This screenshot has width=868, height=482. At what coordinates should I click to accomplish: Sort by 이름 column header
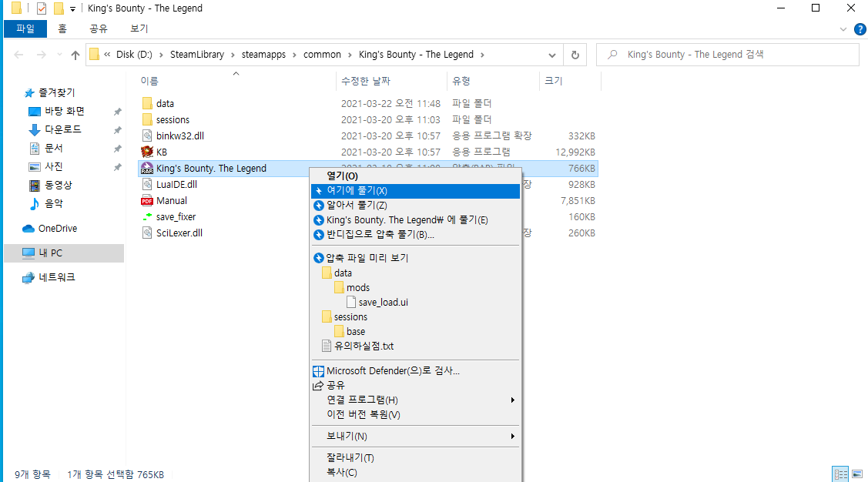tap(149, 82)
